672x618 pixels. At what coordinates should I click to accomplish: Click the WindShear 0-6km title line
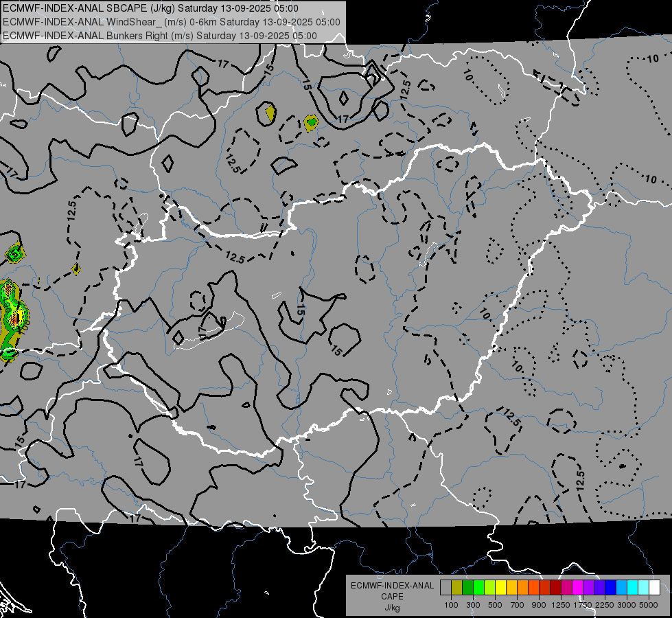click(172, 22)
